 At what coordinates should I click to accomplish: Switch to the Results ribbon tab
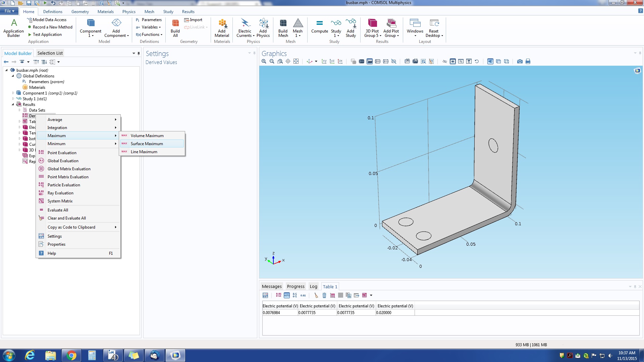[188, 12]
